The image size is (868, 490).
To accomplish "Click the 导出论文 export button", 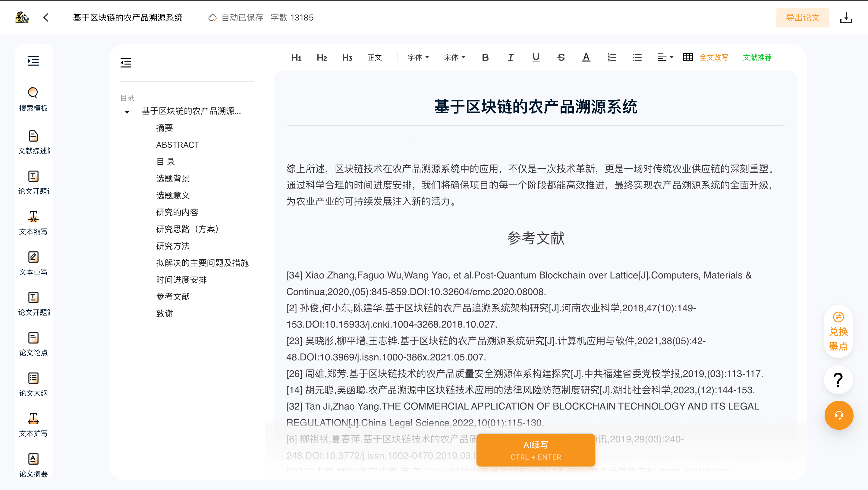I will 802,17.
